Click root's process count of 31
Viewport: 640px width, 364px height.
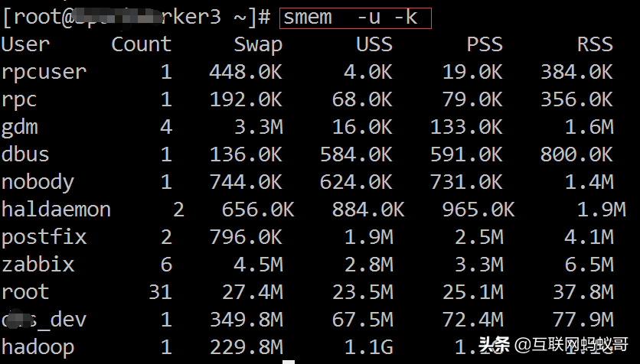(160, 292)
